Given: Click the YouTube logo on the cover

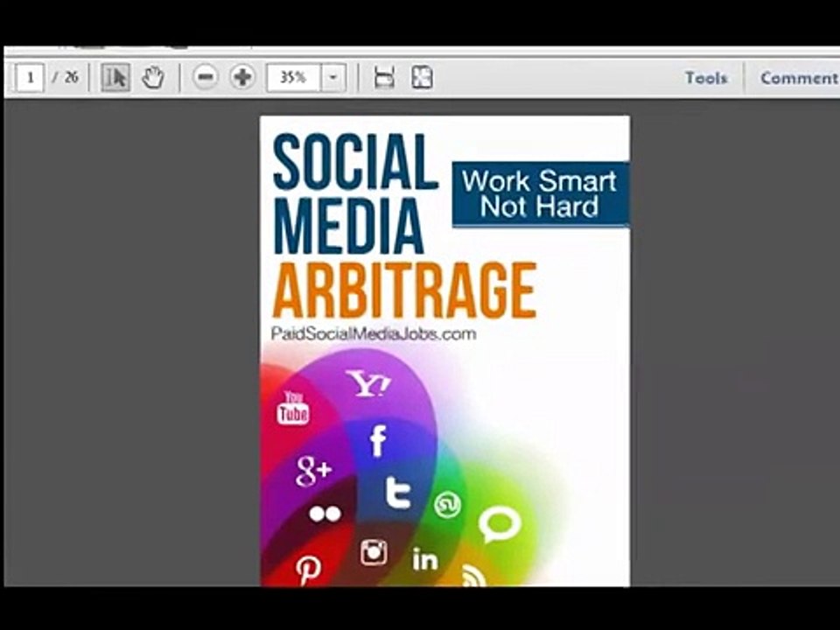Looking at the screenshot, I should point(293,409).
